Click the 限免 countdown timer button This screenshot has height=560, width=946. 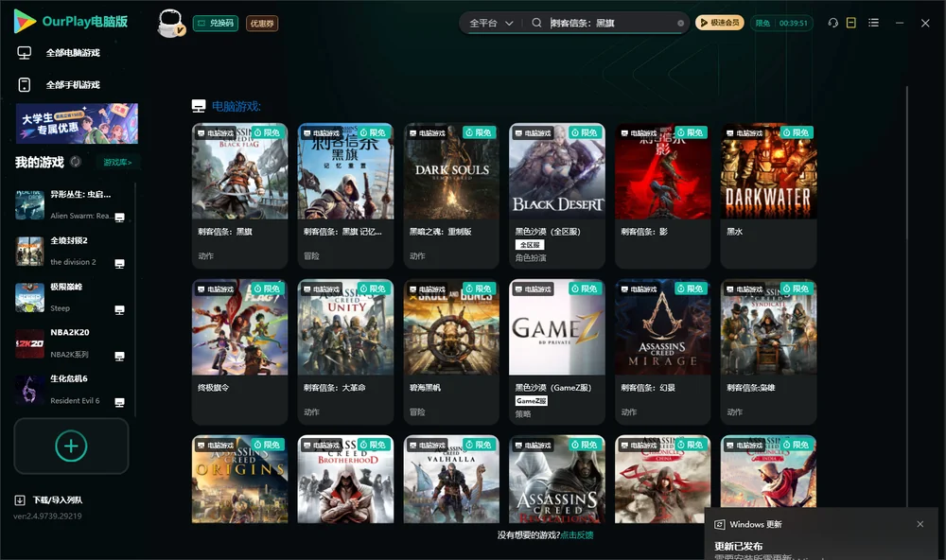[x=781, y=23]
